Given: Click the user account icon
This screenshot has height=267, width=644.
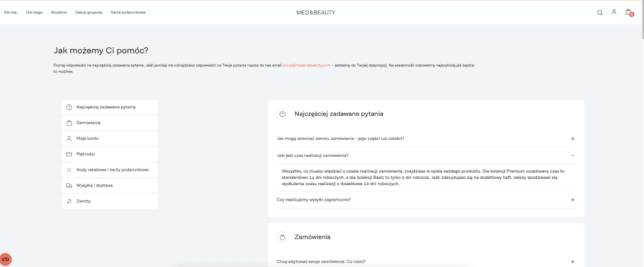Looking at the screenshot, I should tap(614, 12).
